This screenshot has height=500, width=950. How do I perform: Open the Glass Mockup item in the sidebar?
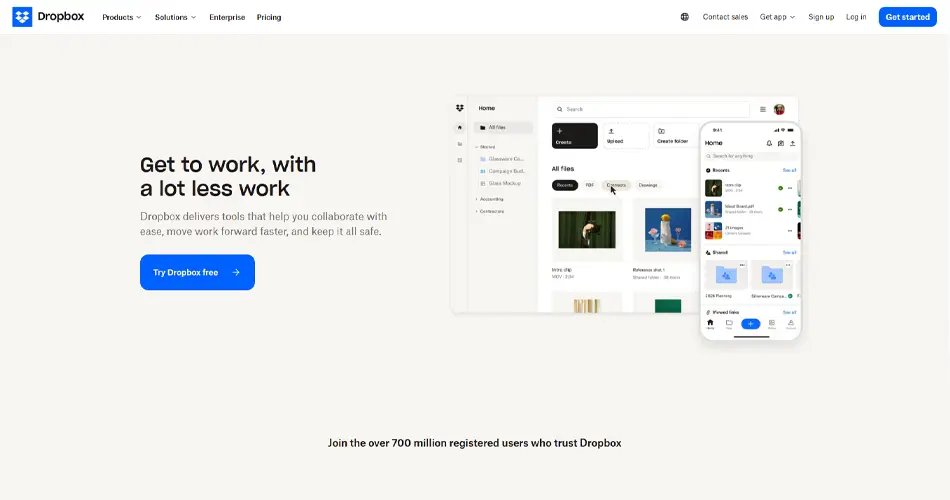click(500, 183)
